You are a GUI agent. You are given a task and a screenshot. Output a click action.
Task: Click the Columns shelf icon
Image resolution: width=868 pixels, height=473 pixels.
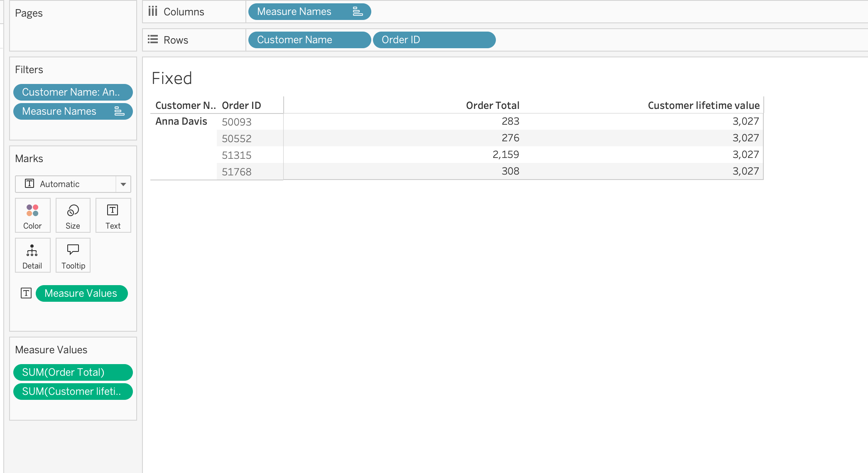(x=153, y=11)
